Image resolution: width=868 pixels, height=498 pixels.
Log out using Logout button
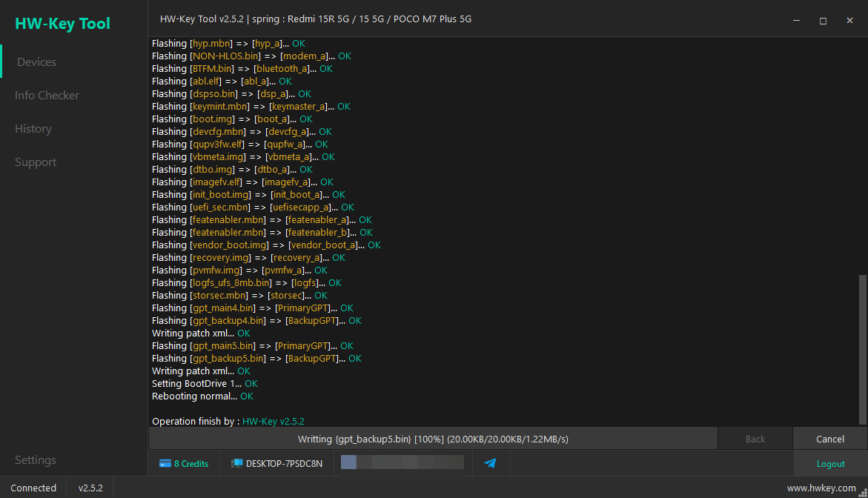pos(830,464)
